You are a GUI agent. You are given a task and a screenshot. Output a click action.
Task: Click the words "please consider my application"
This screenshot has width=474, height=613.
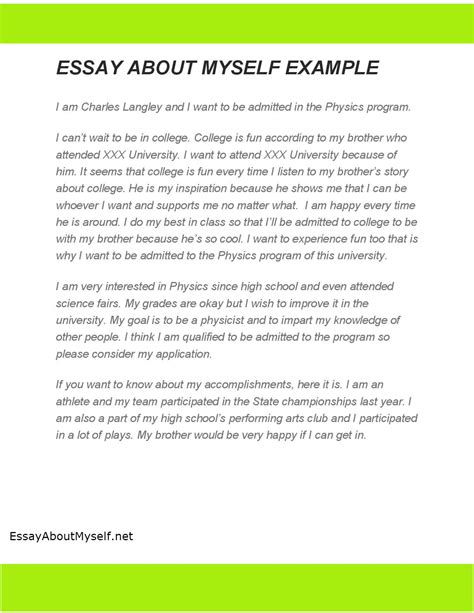pos(133,354)
